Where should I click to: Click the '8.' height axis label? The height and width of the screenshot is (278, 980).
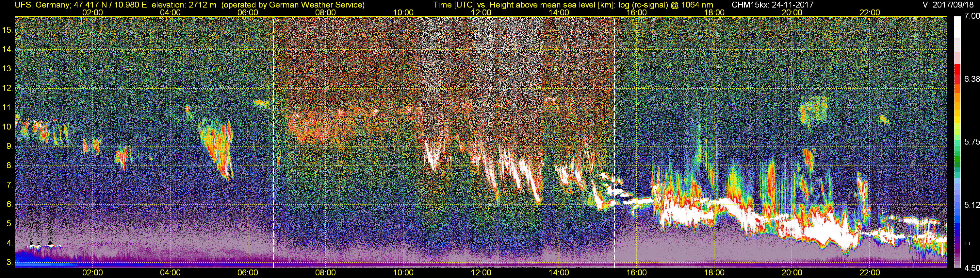10,166
